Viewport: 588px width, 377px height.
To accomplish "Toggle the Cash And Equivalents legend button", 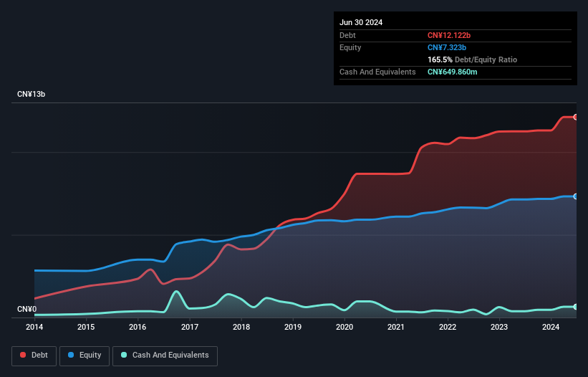I will (165, 355).
